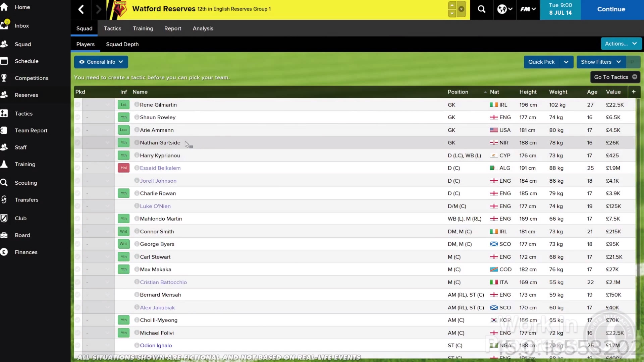Toggle pick circle for George Byers

[77, 244]
